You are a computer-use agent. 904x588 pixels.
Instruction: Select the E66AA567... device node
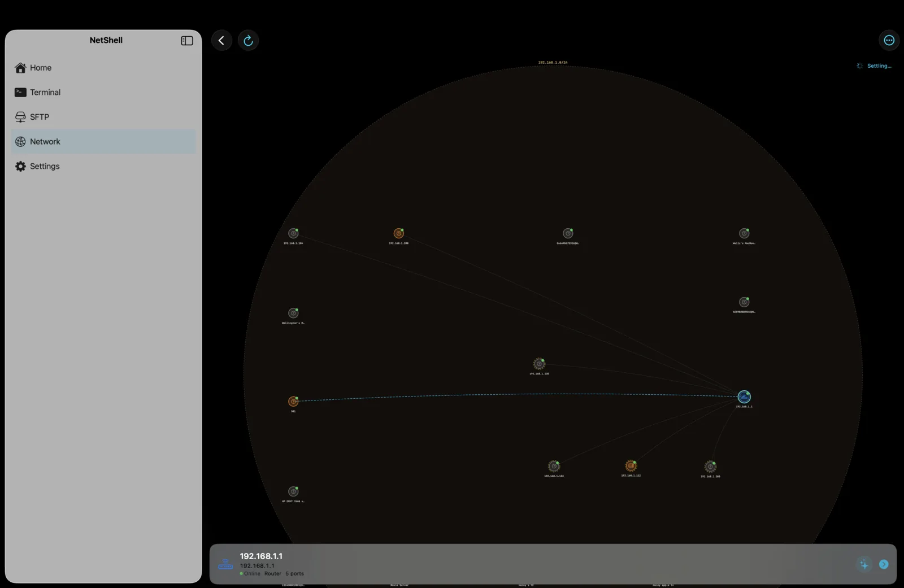coord(568,233)
